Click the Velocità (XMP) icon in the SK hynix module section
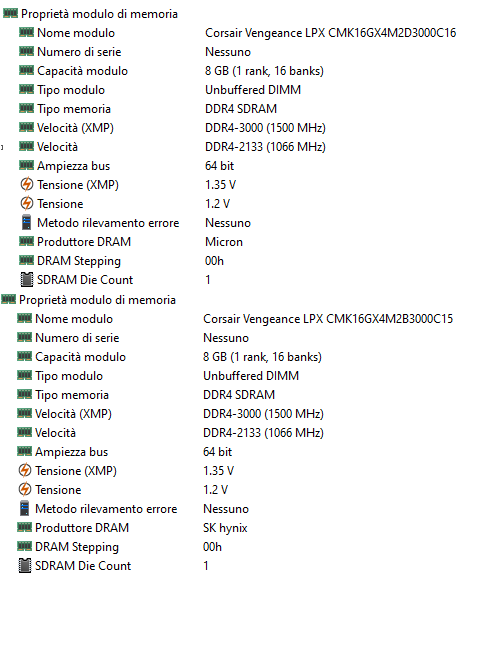 [x=24, y=413]
